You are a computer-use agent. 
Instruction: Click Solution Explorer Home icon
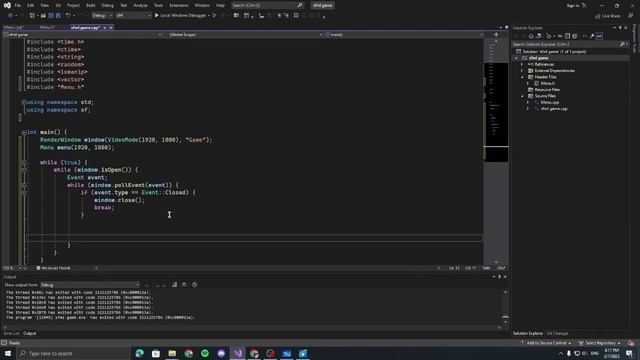[531, 36]
